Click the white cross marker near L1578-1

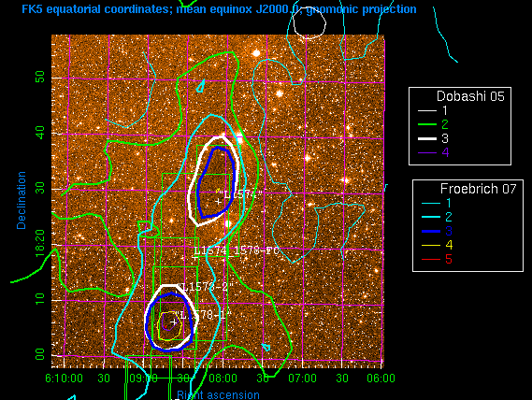pyautogui.click(x=173, y=322)
